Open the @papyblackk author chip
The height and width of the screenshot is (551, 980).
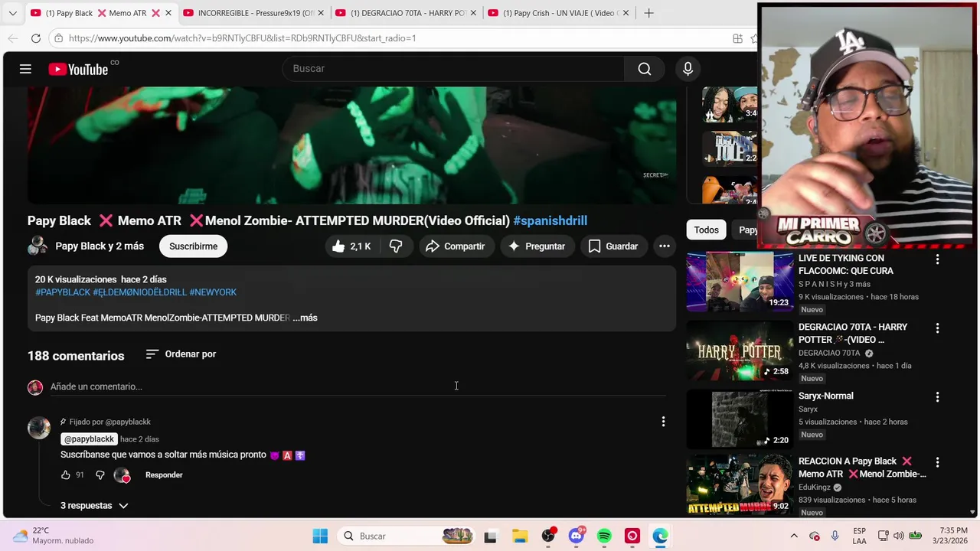click(x=89, y=439)
